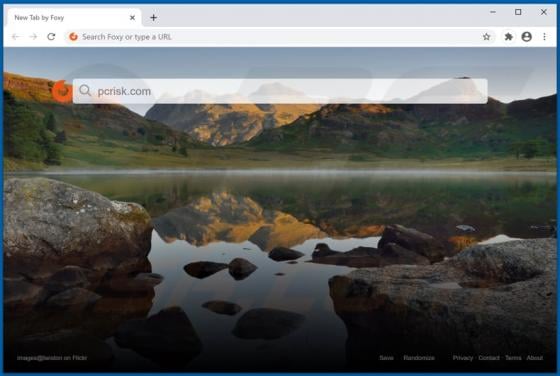Click the pcrisk.com search input
This screenshot has height=376, width=560.
tap(280, 91)
